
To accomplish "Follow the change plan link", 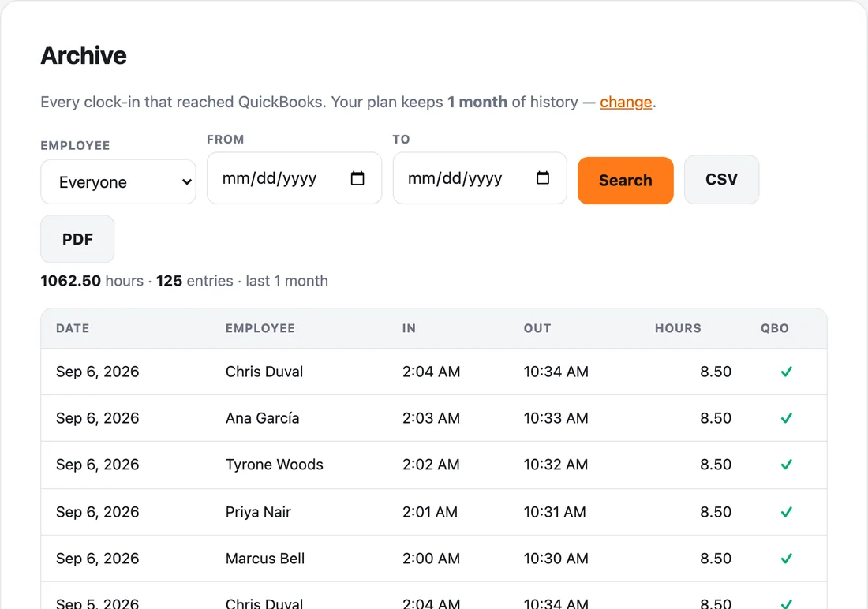I will (x=626, y=102).
